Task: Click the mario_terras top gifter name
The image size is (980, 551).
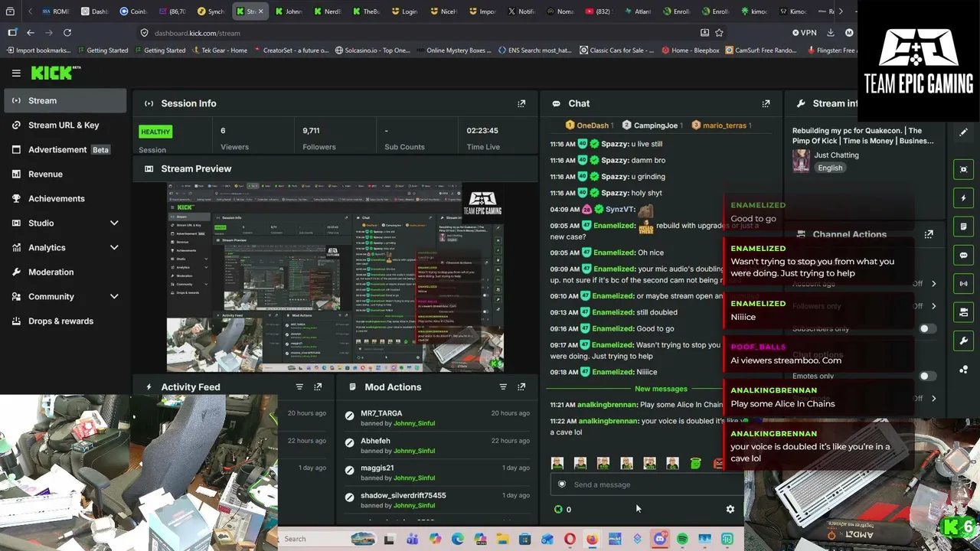Action: pos(724,125)
